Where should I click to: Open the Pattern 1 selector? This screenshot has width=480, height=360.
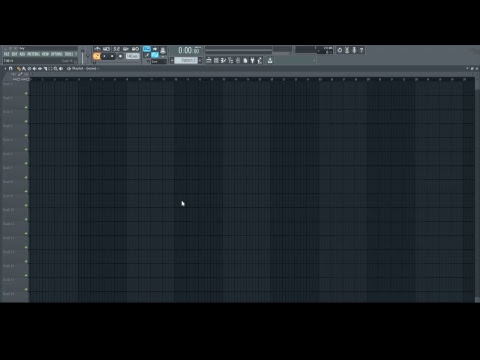[186, 60]
